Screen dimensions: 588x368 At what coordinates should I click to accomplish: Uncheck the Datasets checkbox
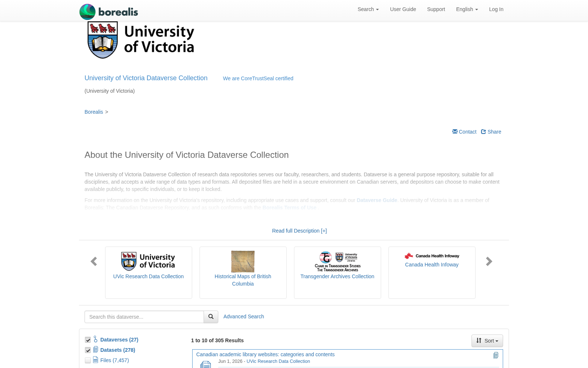coord(88,350)
